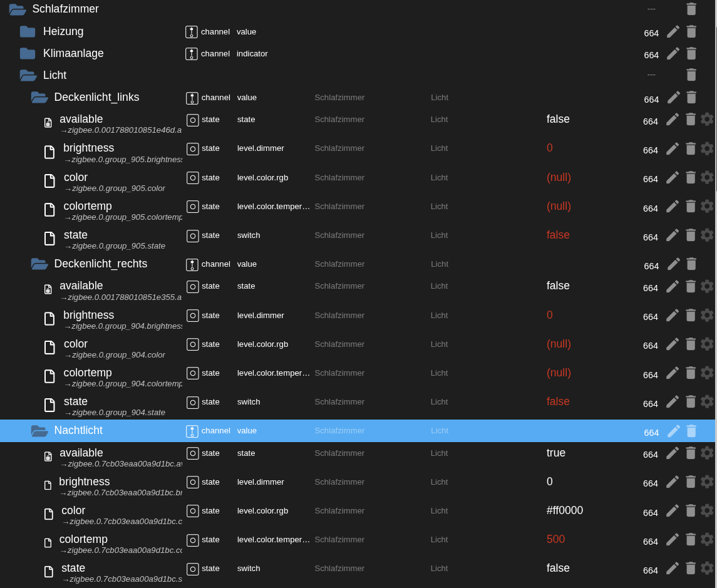Screen dimensions: 717x588
Task: Click Licht function cell of Deckenlicht_rechts channel
Action: click(x=440, y=264)
